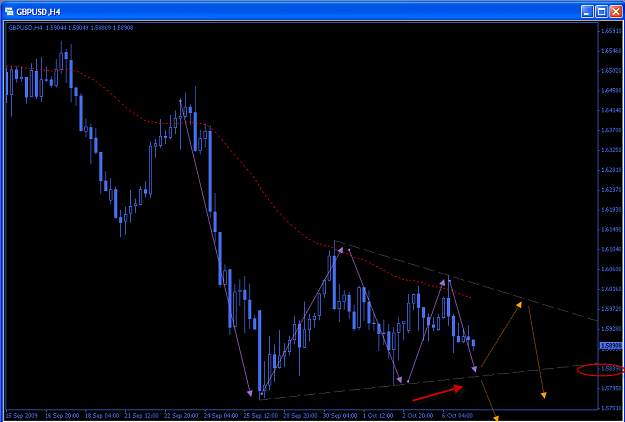625x422 pixels.
Task: Click the 28 Sep 20:00 time label
Action: click(301, 415)
